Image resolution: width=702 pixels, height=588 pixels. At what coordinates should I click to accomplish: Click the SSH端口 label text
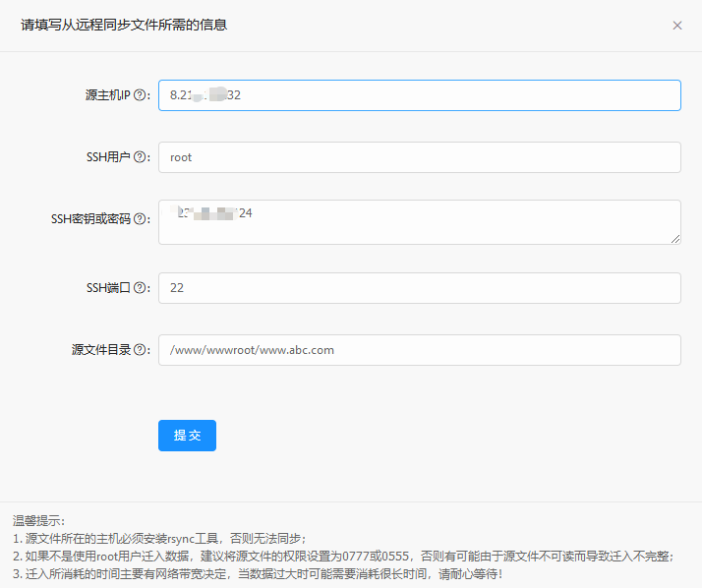pos(108,288)
